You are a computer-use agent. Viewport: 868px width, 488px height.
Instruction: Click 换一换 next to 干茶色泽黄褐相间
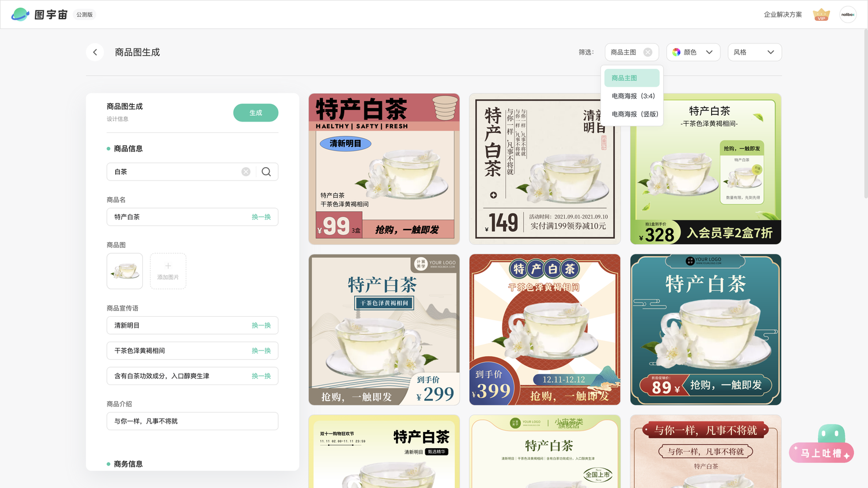tap(261, 350)
